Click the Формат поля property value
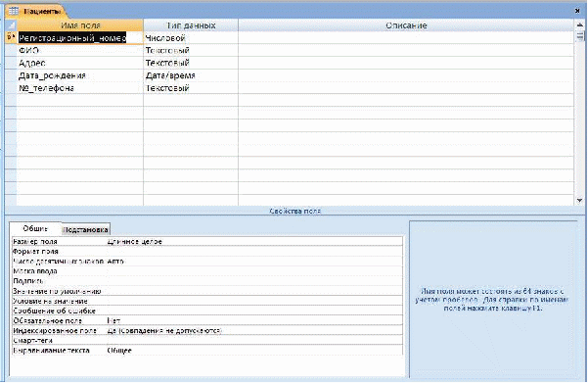The height and width of the screenshot is (383, 588). [x=254, y=251]
